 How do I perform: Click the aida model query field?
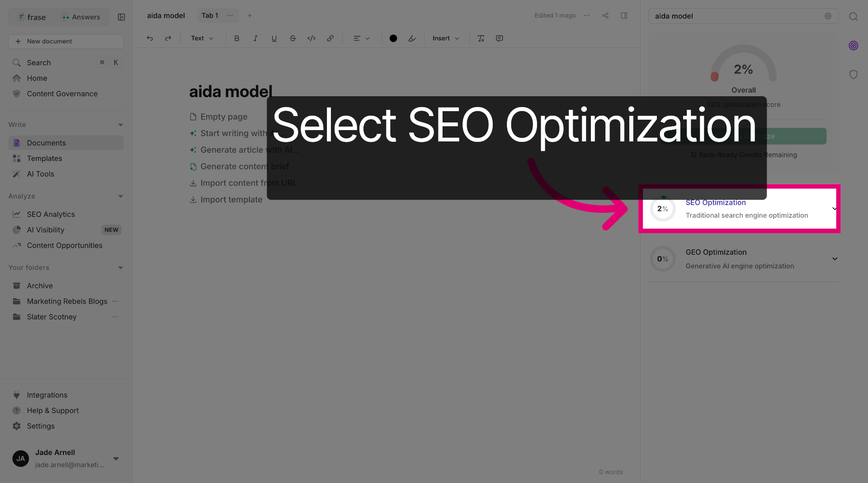tap(743, 16)
